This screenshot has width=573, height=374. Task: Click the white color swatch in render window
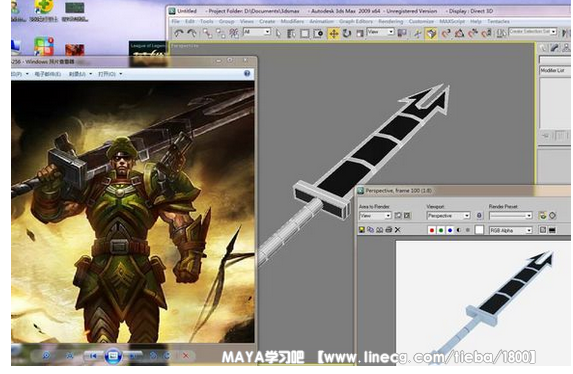click(x=479, y=230)
